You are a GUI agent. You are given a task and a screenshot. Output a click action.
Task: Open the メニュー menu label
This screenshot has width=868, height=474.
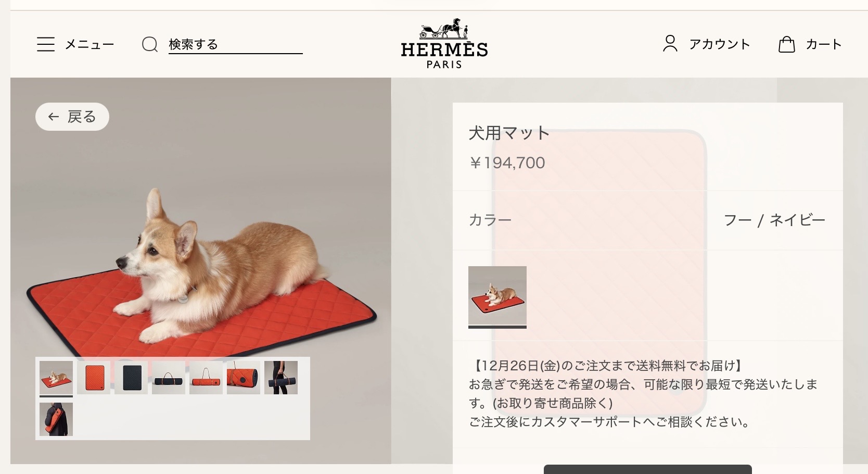(90, 44)
